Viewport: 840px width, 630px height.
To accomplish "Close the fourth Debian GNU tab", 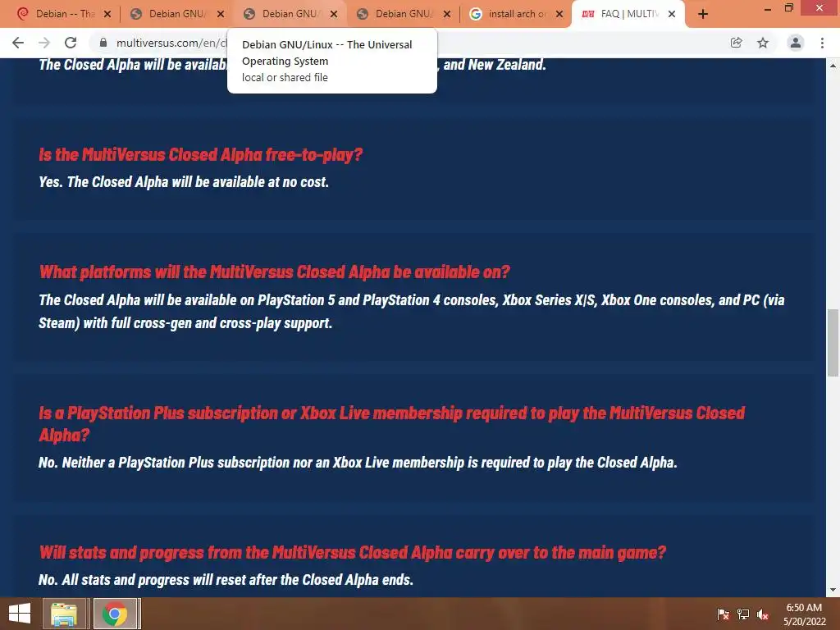I will click(x=447, y=15).
